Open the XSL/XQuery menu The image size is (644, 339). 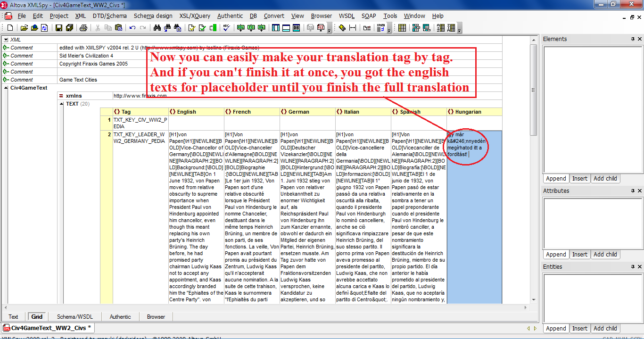click(x=195, y=16)
